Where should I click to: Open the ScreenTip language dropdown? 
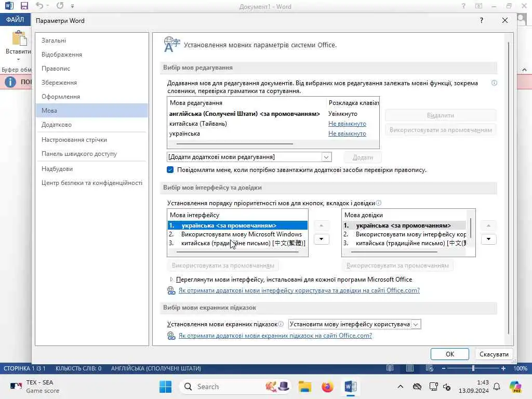pos(416,324)
